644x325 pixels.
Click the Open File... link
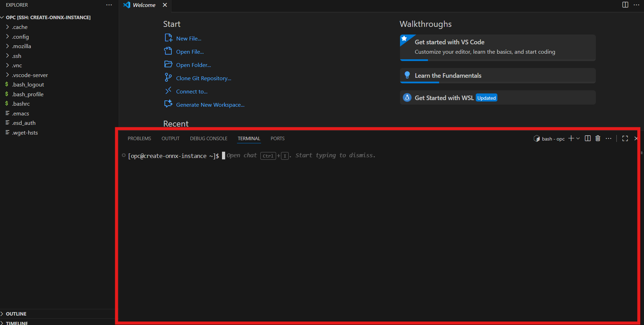point(190,52)
